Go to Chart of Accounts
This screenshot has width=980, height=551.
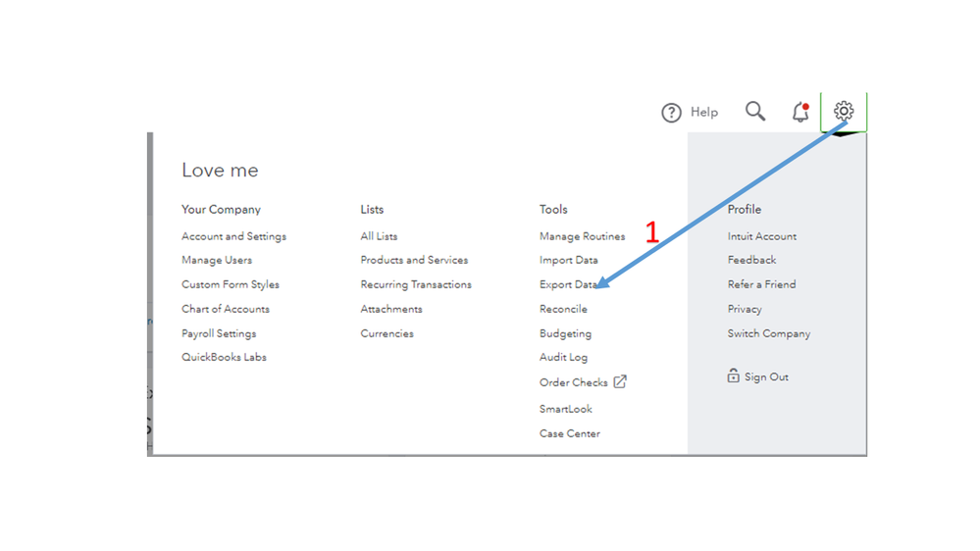[x=225, y=309]
